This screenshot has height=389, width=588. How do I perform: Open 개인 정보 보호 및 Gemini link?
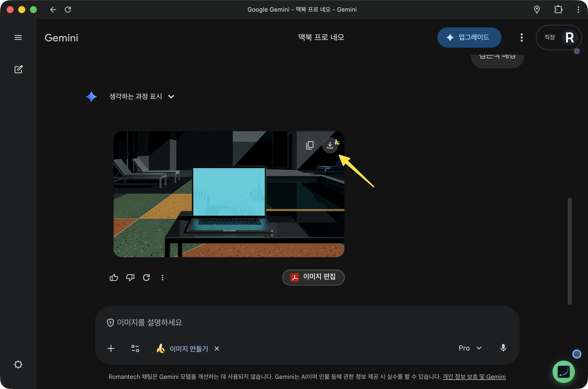[474, 377]
